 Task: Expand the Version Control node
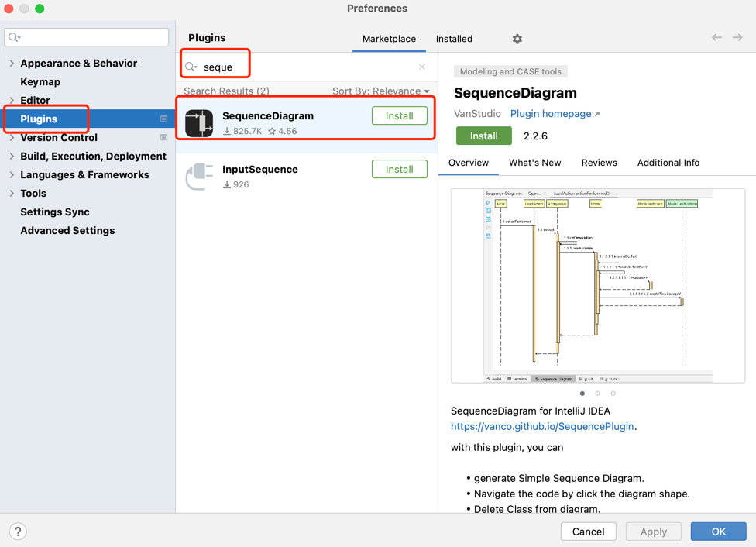click(x=12, y=137)
